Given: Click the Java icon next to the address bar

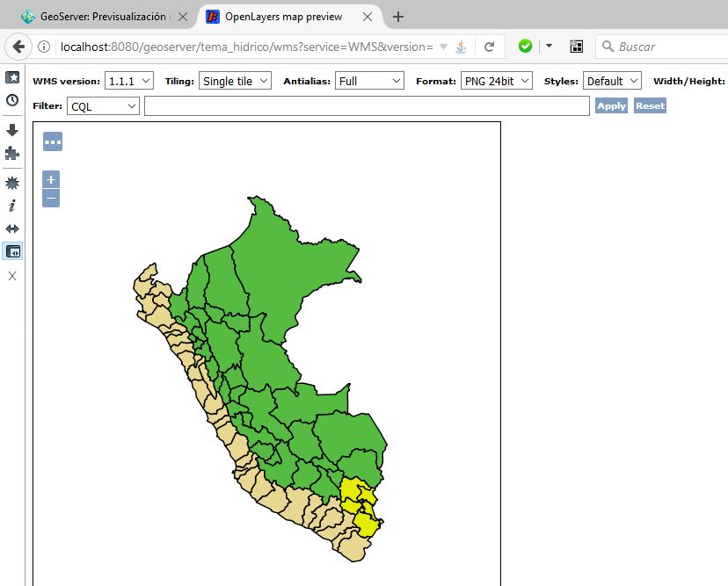Looking at the screenshot, I should point(460,47).
